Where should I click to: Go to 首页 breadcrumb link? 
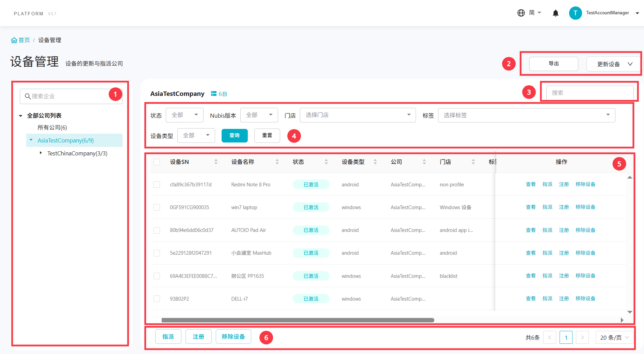(24, 40)
